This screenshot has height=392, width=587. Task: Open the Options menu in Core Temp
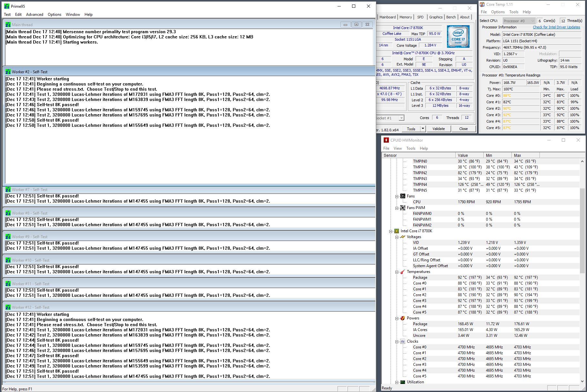tap(498, 12)
